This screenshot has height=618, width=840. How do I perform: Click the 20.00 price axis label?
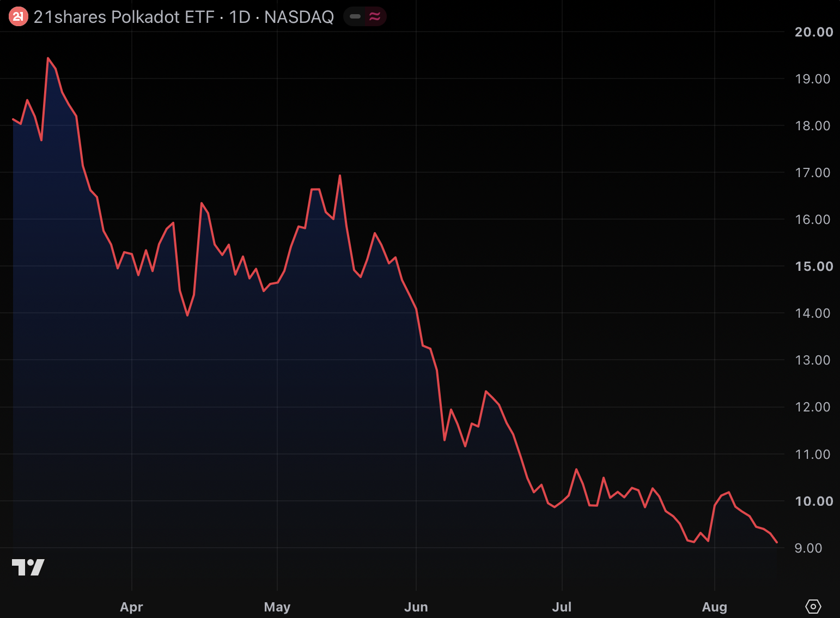click(x=814, y=32)
